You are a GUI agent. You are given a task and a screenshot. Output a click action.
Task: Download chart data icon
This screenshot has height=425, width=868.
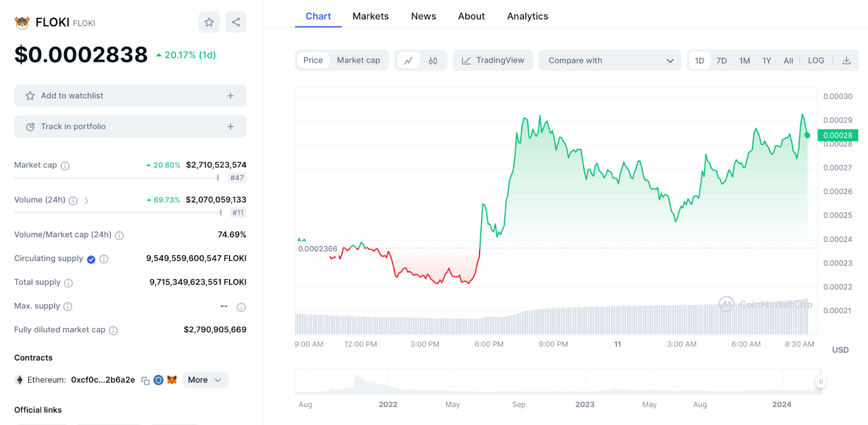pos(846,61)
